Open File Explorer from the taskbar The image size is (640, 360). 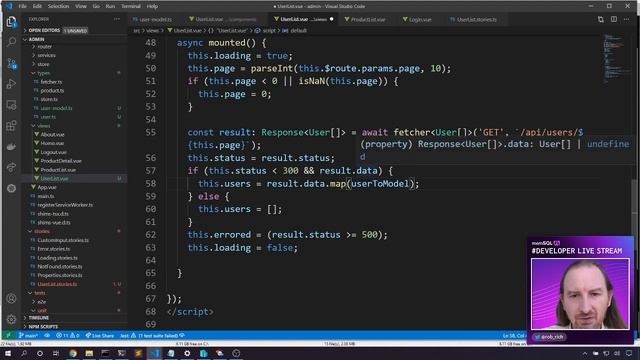pos(89,353)
